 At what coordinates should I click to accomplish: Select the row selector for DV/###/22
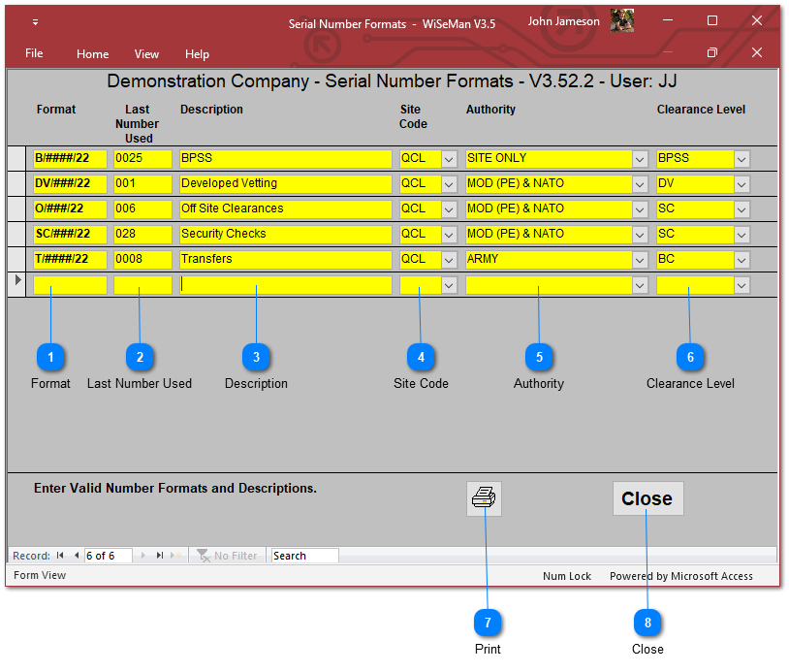click(18, 183)
